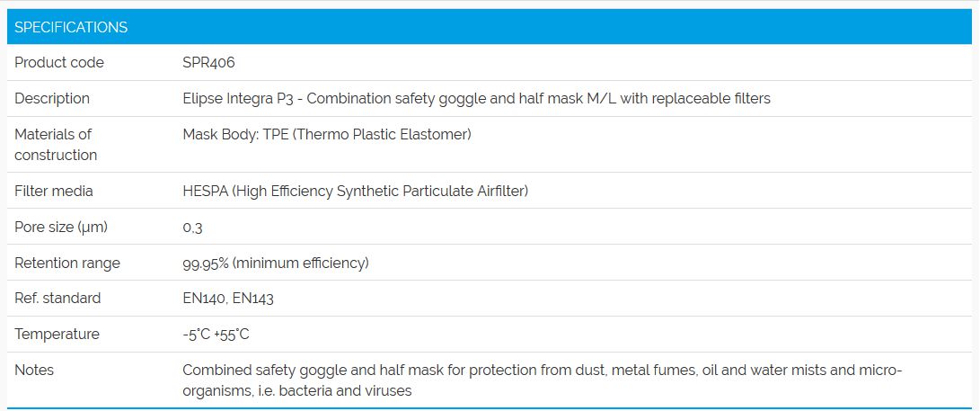Click the SPECIFICATIONS header title
980x411 pixels.
[x=71, y=27]
